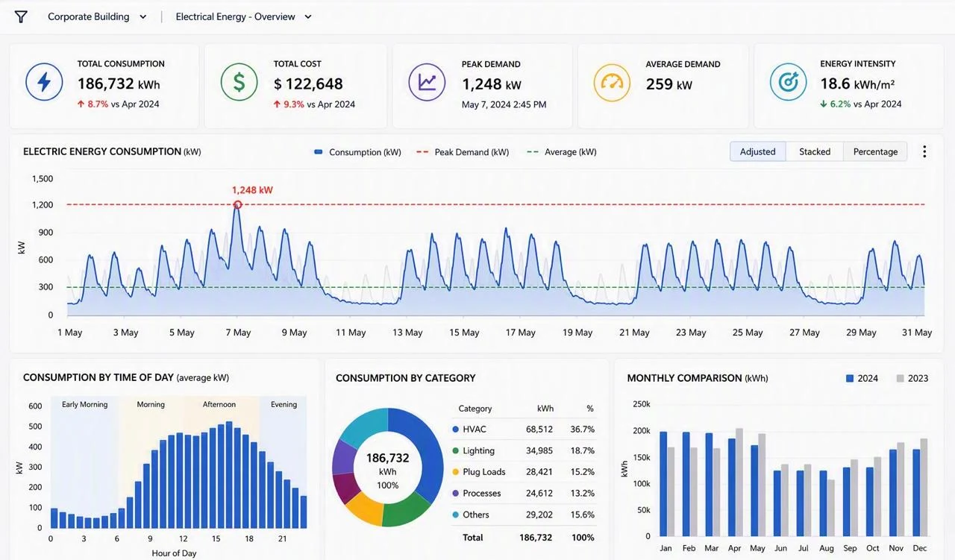Click the 15.6% share value

tap(582, 515)
